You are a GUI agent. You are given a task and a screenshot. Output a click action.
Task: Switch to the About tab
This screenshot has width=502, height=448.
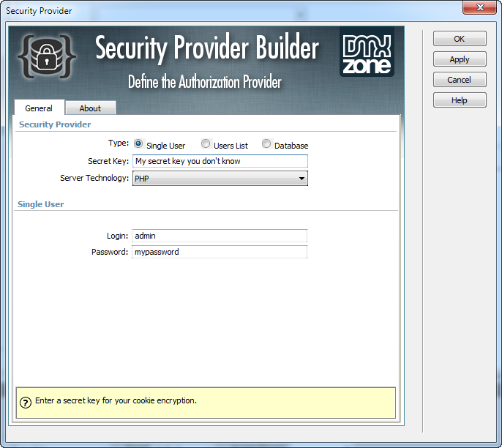pyautogui.click(x=90, y=108)
